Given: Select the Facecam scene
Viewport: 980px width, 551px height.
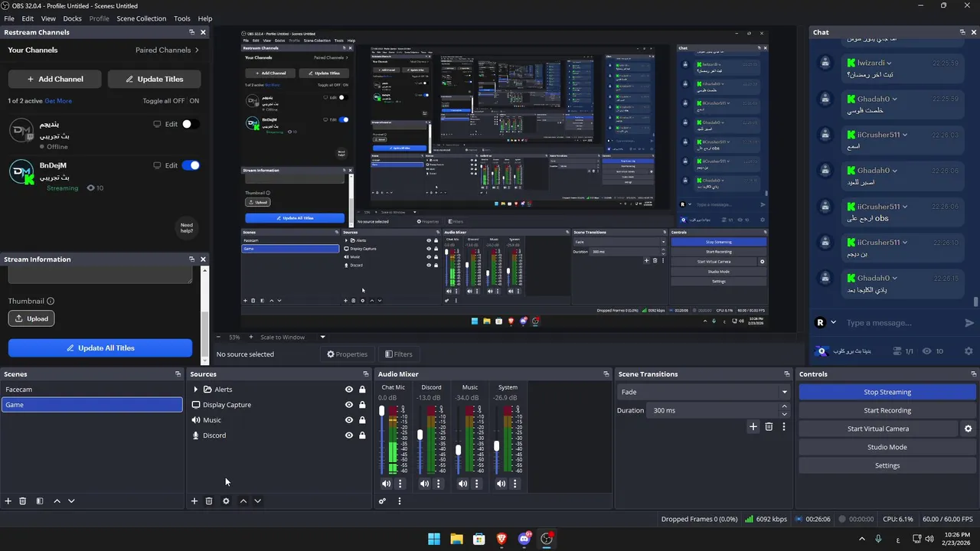Looking at the screenshot, I should pos(92,390).
